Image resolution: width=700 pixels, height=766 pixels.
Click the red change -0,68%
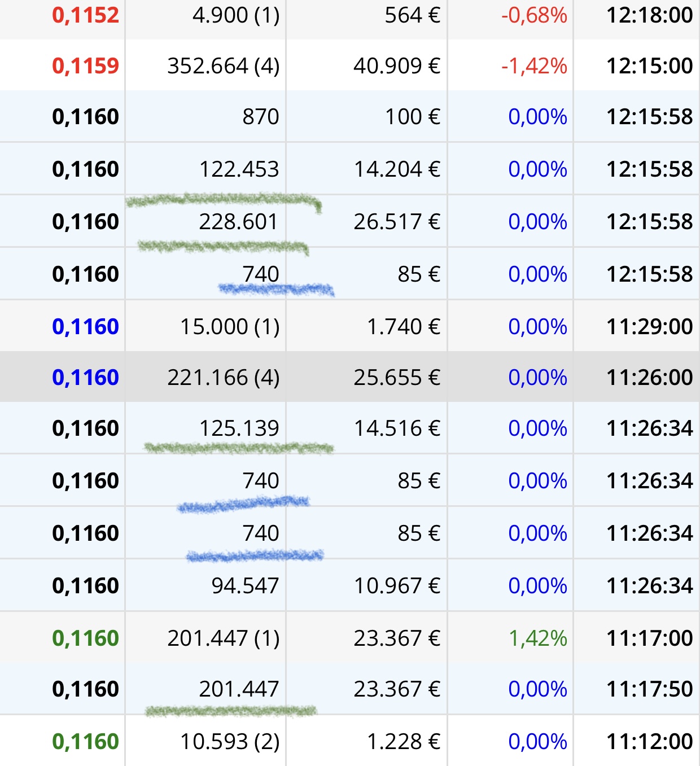(x=534, y=15)
